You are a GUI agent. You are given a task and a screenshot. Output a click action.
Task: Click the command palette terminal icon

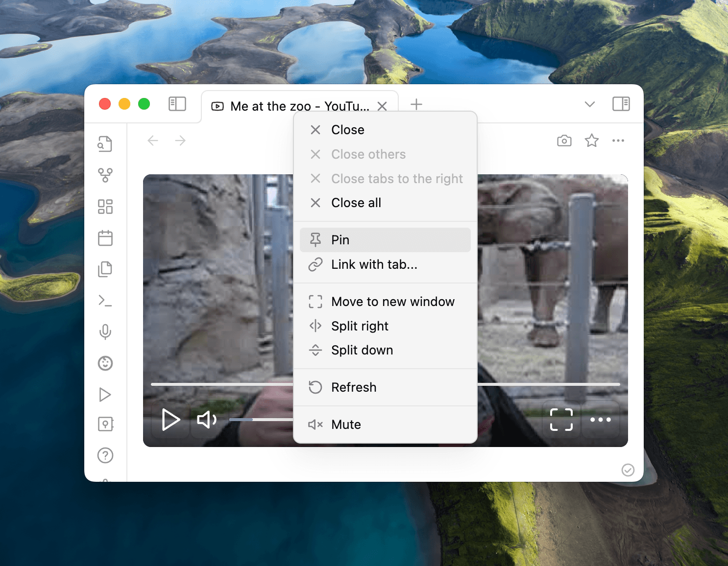pos(105,300)
